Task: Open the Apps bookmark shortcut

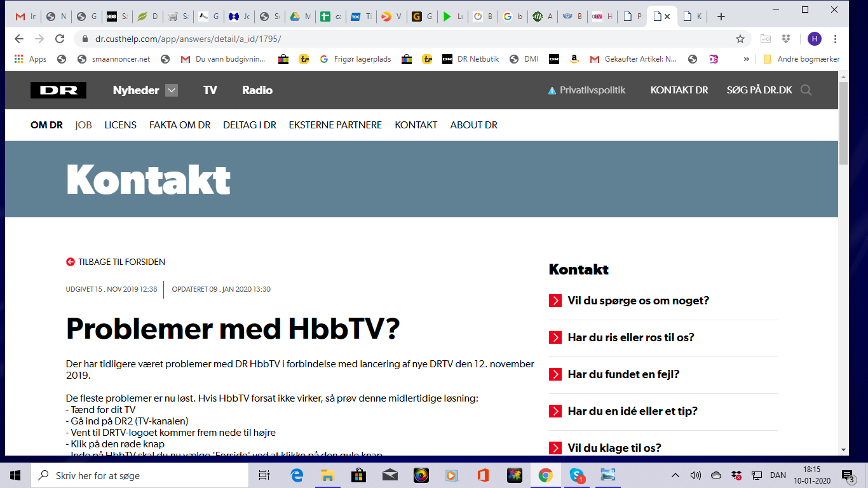Action: click(x=31, y=59)
